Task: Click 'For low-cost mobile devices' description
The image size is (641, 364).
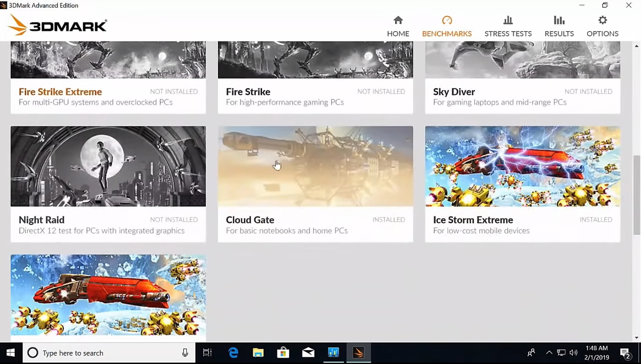Action: 481,231
